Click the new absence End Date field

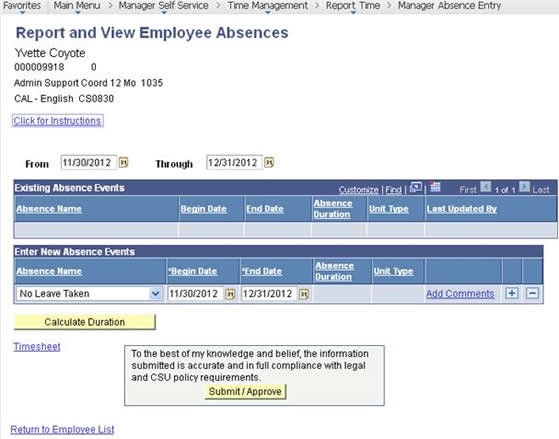[269, 294]
